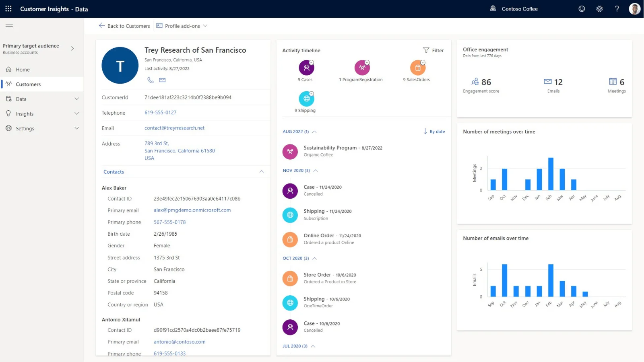Click the email icon under Trey Research
644x362 pixels.
click(x=162, y=80)
